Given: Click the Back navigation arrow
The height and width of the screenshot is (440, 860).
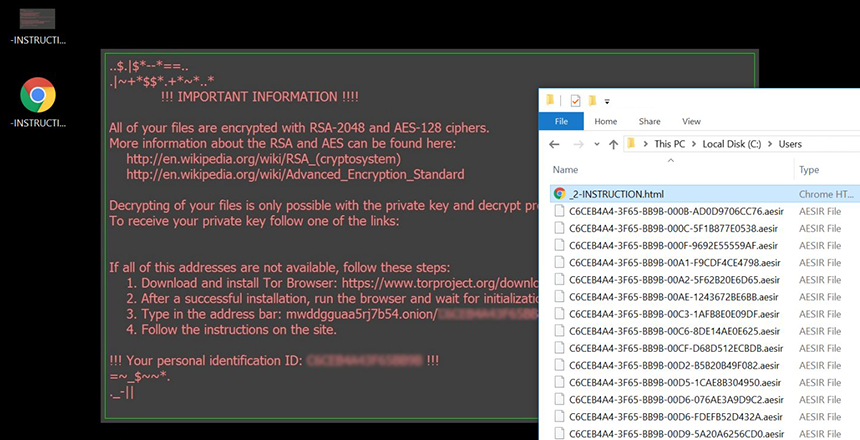Looking at the screenshot, I should pyautogui.click(x=553, y=144).
